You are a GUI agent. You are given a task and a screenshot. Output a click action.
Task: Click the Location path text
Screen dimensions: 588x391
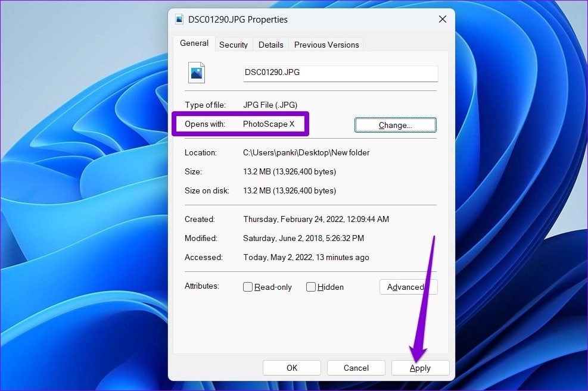click(306, 153)
